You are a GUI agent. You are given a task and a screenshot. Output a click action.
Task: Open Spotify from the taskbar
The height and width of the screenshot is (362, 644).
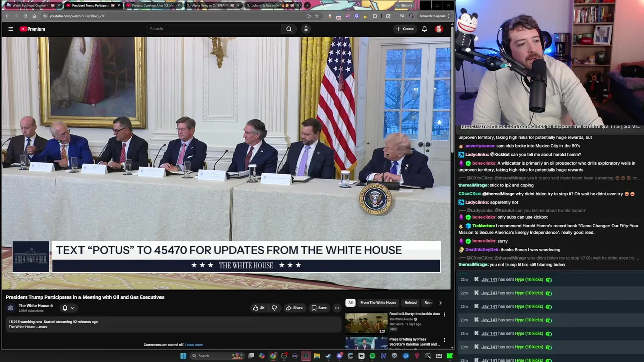(x=372, y=356)
